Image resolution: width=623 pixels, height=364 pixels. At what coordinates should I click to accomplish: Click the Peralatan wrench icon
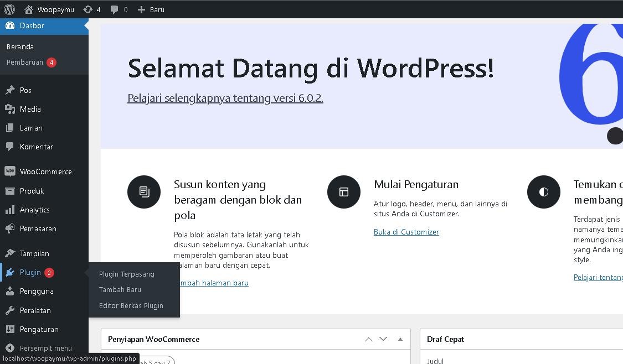(10, 310)
